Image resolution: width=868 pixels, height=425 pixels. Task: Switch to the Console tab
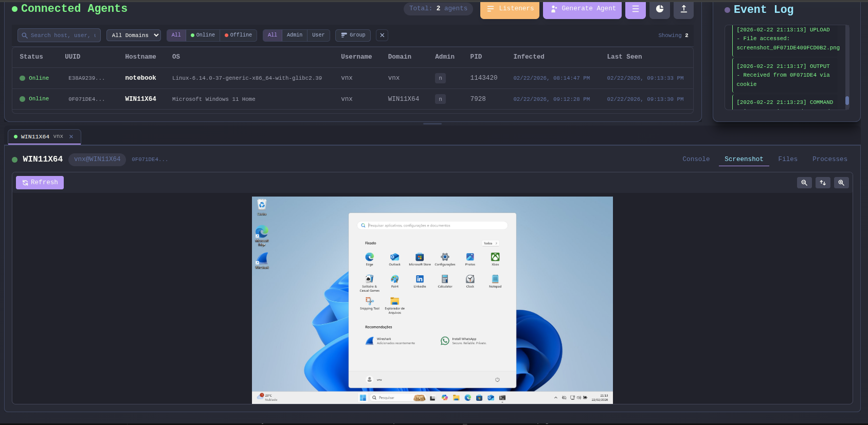[696, 159]
